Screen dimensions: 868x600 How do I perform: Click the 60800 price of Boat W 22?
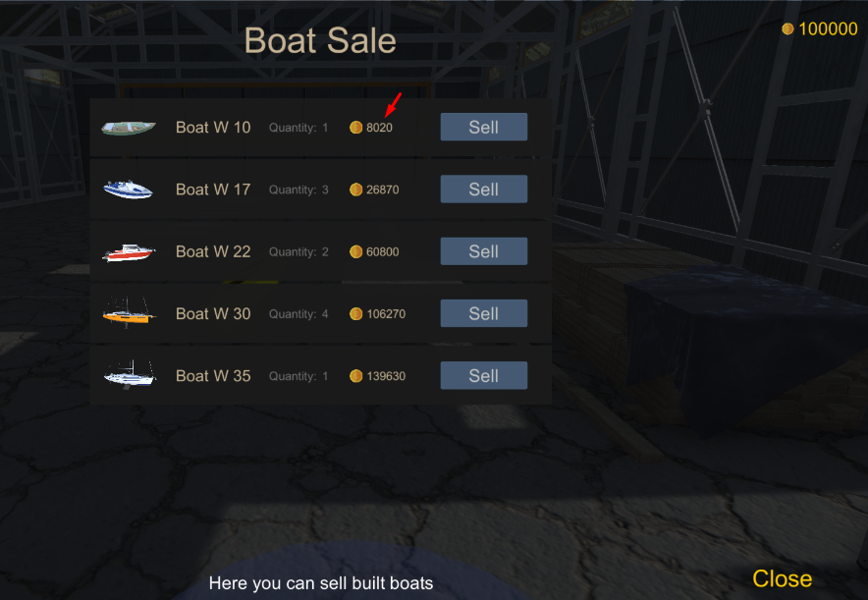[383, 252]
